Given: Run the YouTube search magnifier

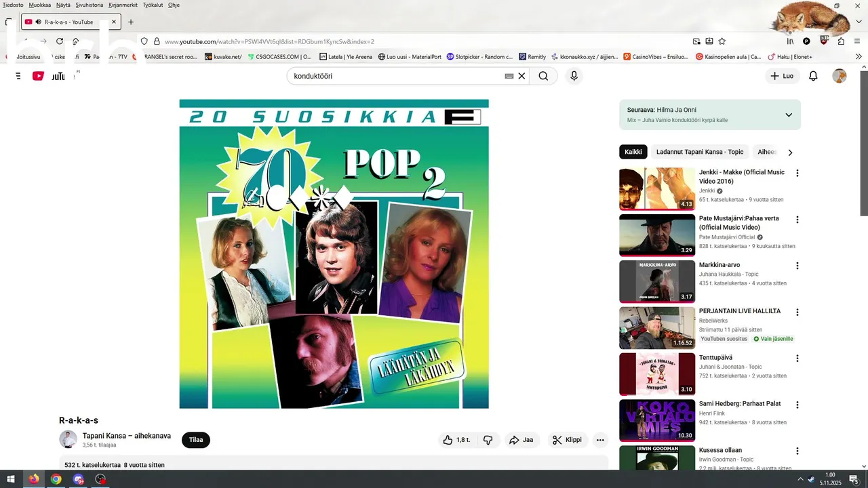Looking at the screenshot, I should click(x=543, y=76).
